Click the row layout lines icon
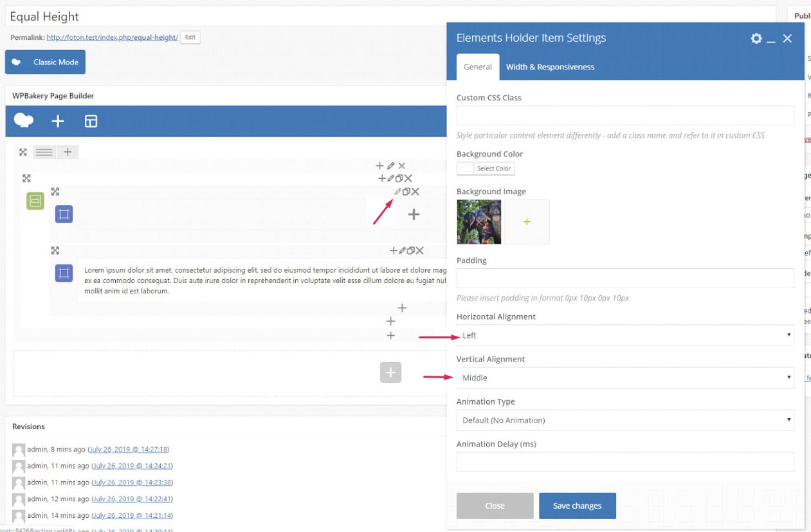 point(44,152)
